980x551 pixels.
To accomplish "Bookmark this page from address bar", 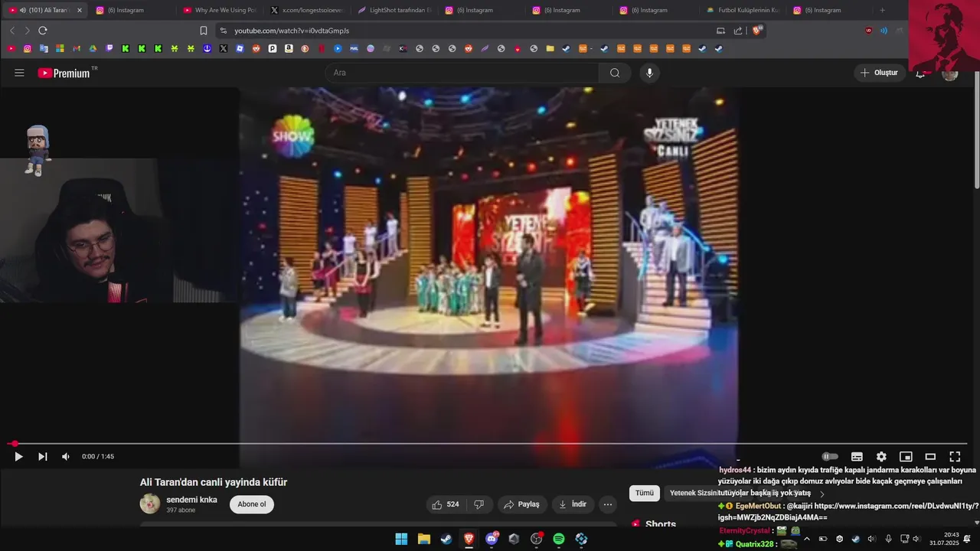I will pos(204,31).
